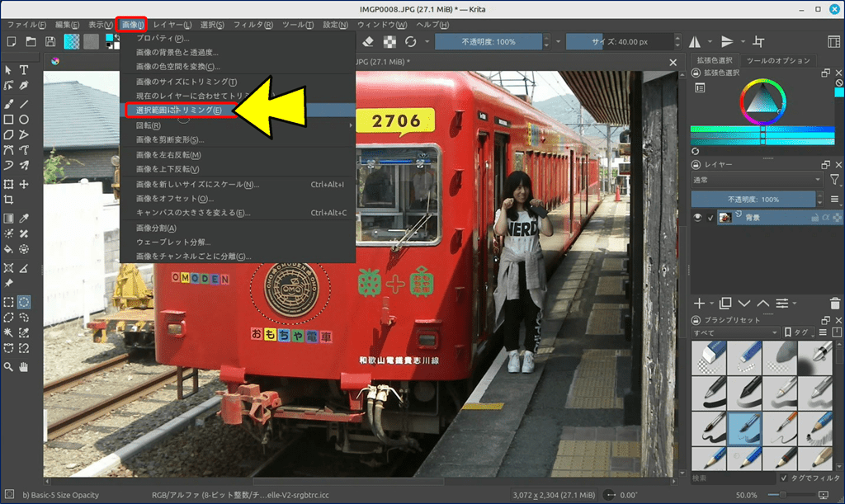Viewport: 845px width, 504px height.
Task: Switch to the ツールのオプション tab
Action: [x=777, y=60]
